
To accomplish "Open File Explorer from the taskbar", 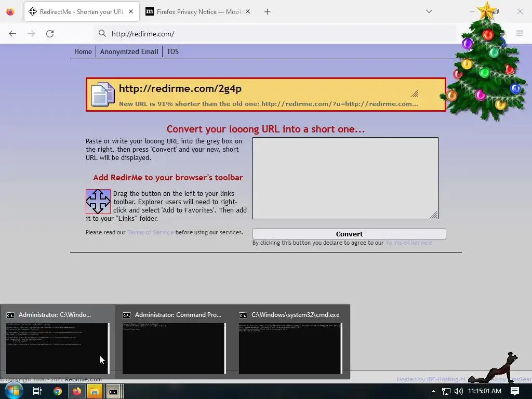I will (x=95, y=391).
